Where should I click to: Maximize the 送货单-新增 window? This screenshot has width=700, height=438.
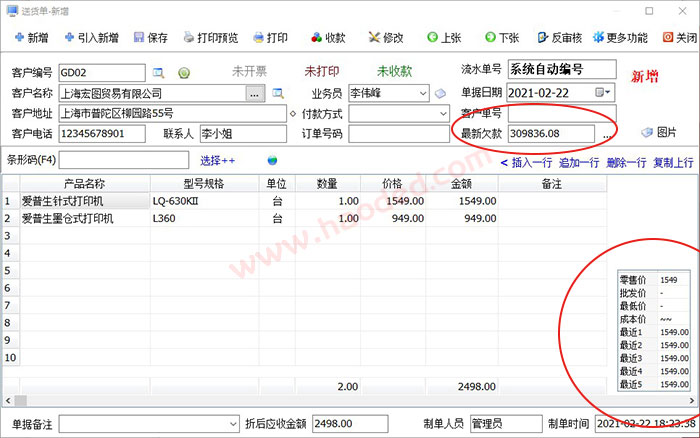pyautogui.click(x=649, y=11)
